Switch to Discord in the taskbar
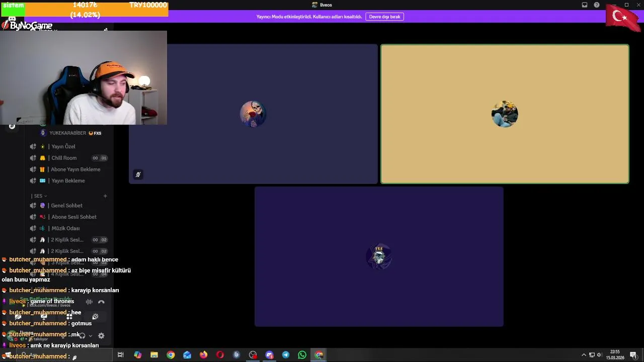Screen dimensions: 644x362 269,355
